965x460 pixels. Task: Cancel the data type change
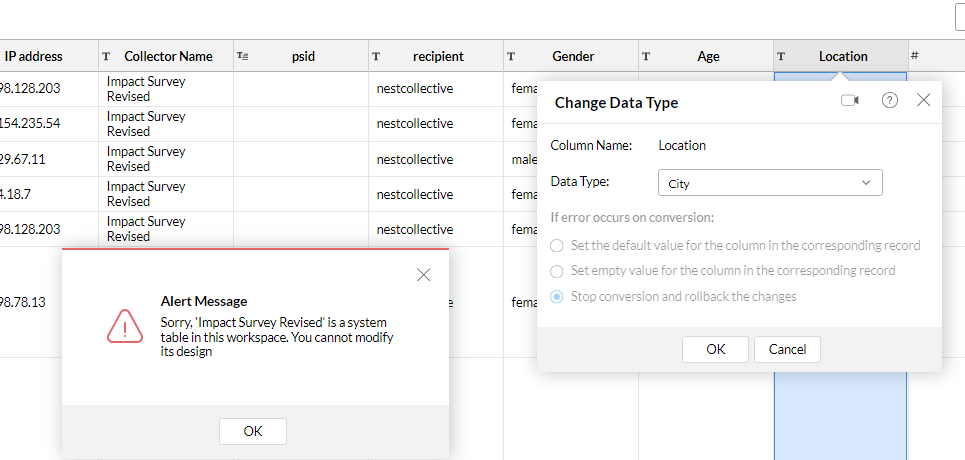point(787,349)
